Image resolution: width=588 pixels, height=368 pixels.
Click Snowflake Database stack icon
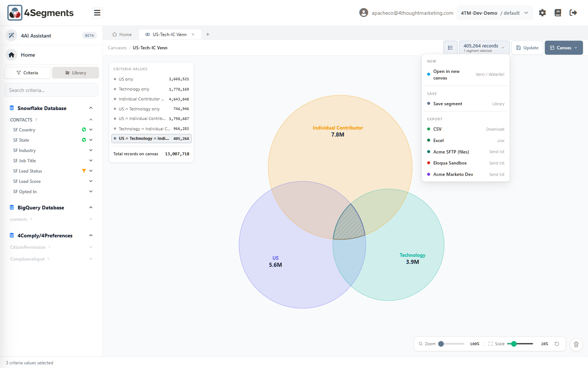(x=12, y=108)
